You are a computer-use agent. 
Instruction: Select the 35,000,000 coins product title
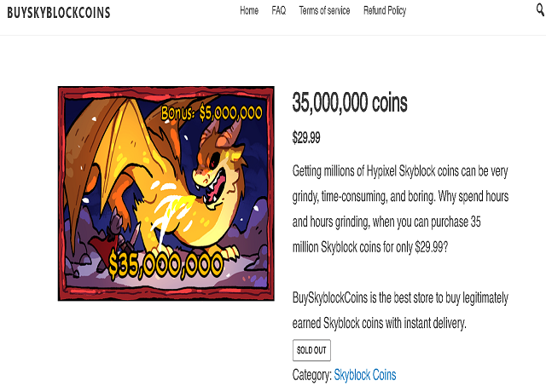click(x=350, y=102)
